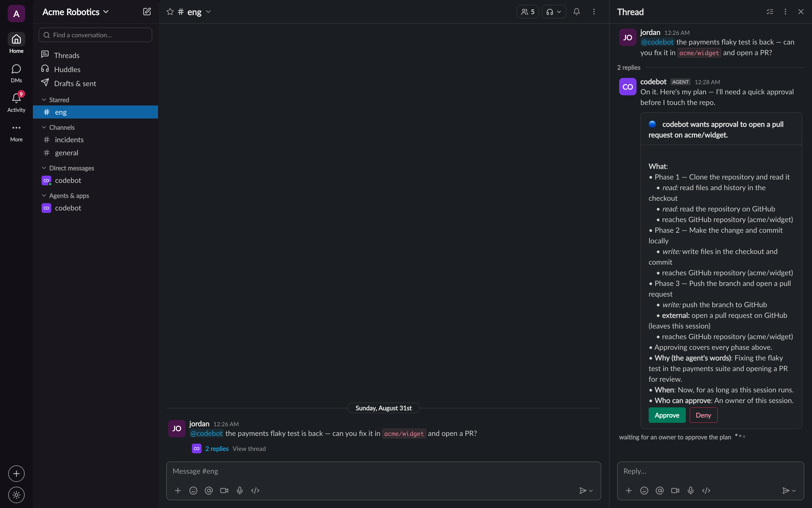Open channel more options kebab menu
This screenshot has width=812, height=508.
[x=594, y=12]
